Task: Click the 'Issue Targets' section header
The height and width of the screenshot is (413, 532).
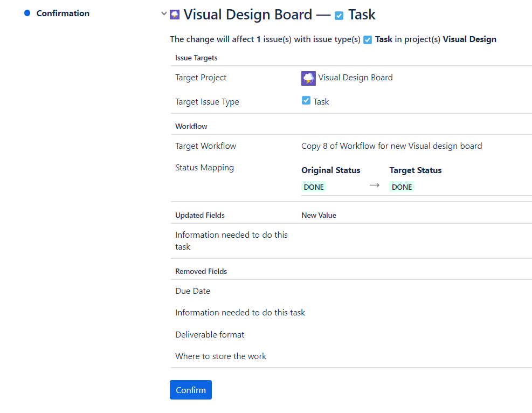Action: coord(196,58)
